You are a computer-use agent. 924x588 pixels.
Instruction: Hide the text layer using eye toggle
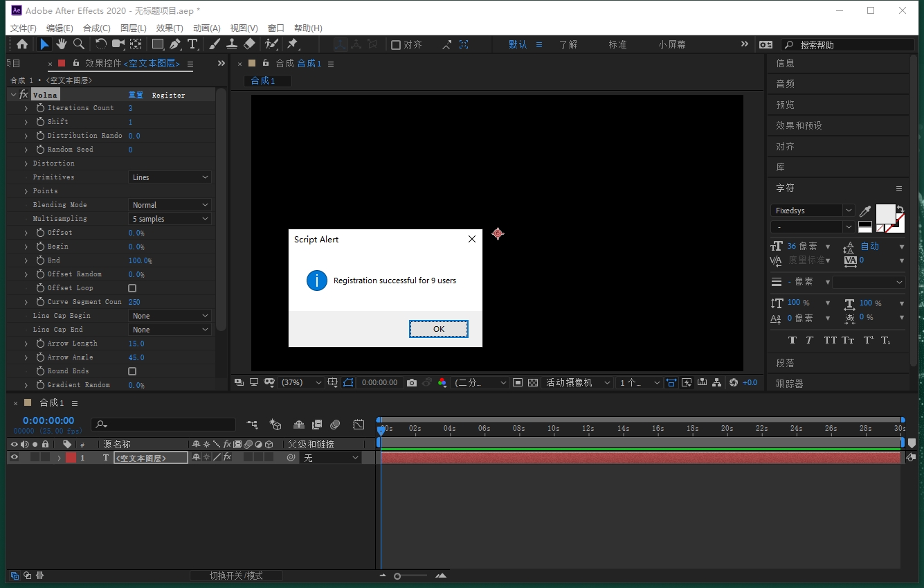14,458
